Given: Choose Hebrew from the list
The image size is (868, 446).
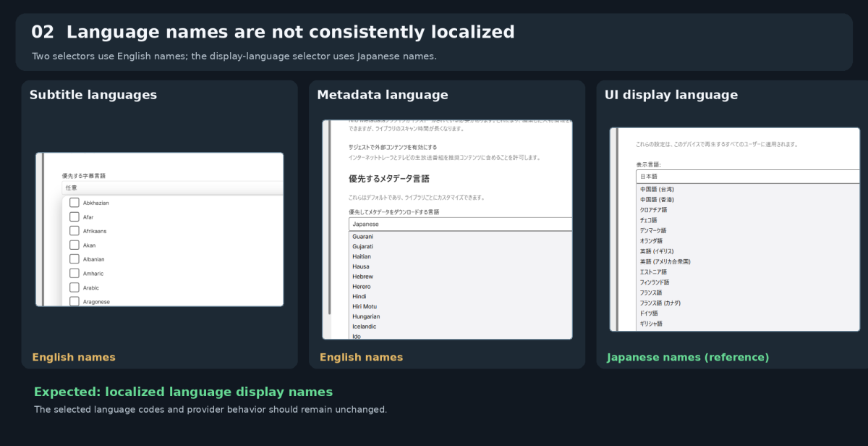Looking at the screenshot, I should (x=460, y=277).
